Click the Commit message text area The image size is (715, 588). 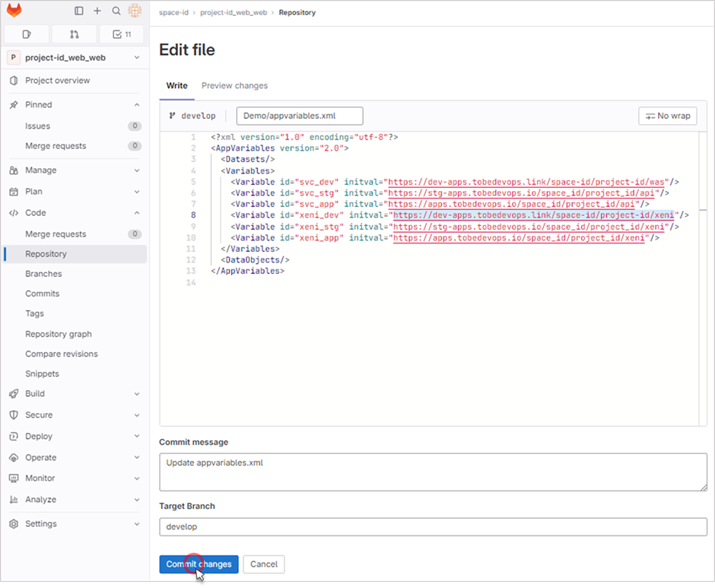coord(434,472)
